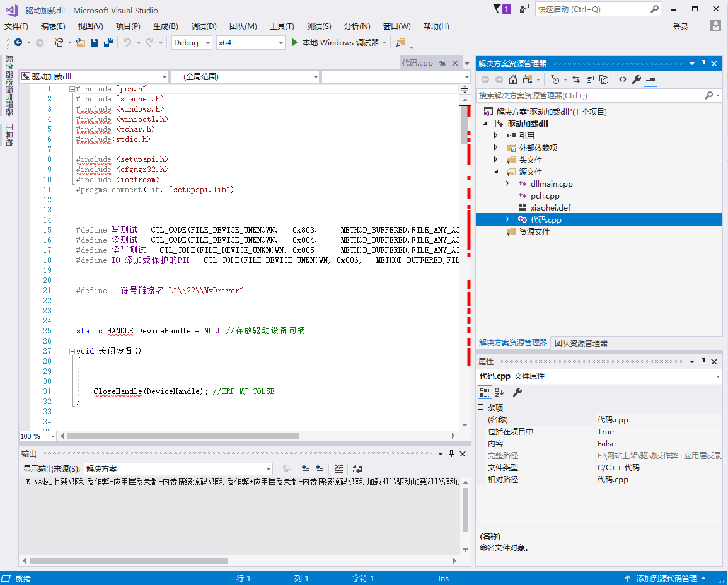728x585 pixels.
Task: Click the Save All toolbar icon
Action: coord(108,43)
